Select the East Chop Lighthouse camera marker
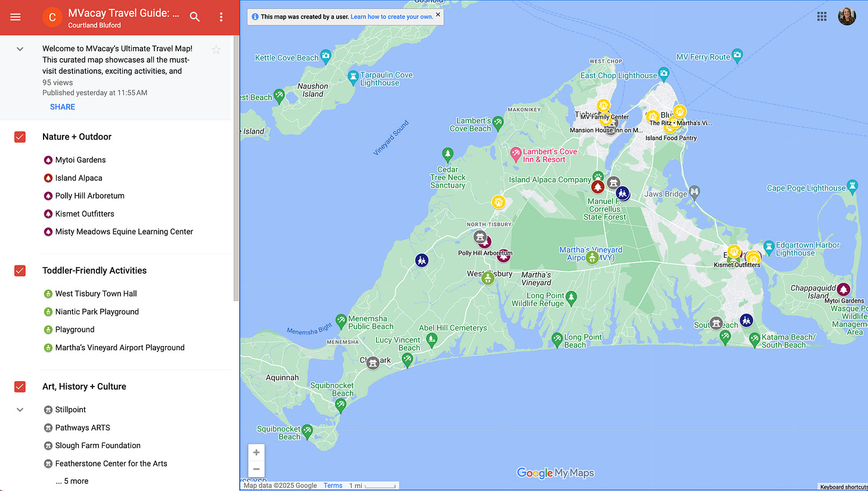This screenshot has width=868, height=491. tap(664, 74)
